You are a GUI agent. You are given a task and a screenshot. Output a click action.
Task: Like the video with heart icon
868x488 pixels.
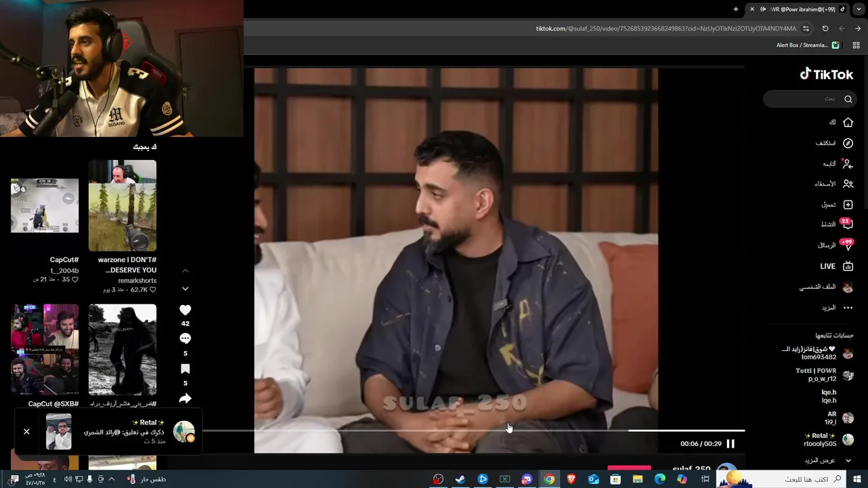tap(185, 310)
